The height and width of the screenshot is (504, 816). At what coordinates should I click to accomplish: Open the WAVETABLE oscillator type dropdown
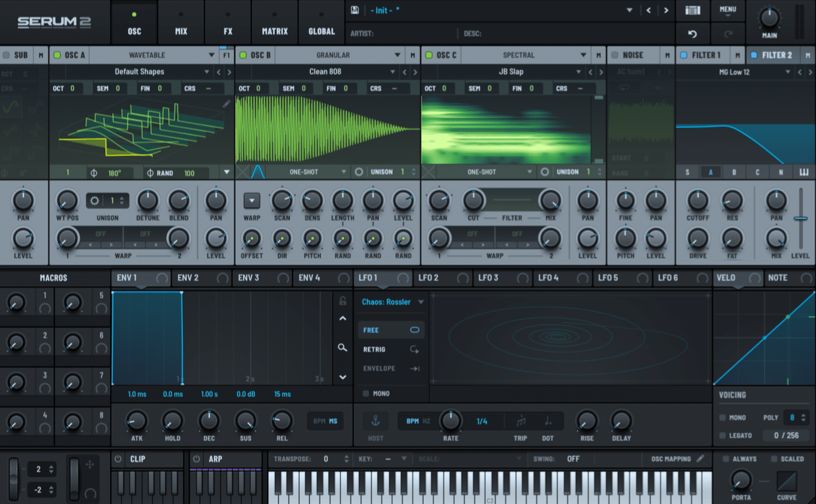(x=154, y=55)
